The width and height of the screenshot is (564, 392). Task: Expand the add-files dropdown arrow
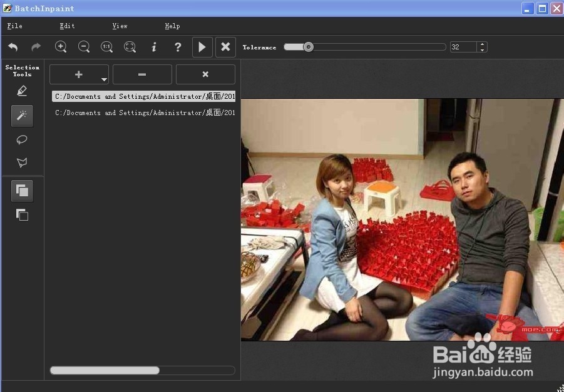tap(104, 79)
